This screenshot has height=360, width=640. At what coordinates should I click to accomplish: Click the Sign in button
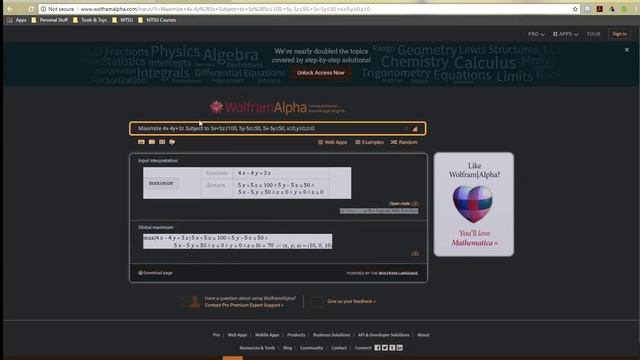[619, 34]
